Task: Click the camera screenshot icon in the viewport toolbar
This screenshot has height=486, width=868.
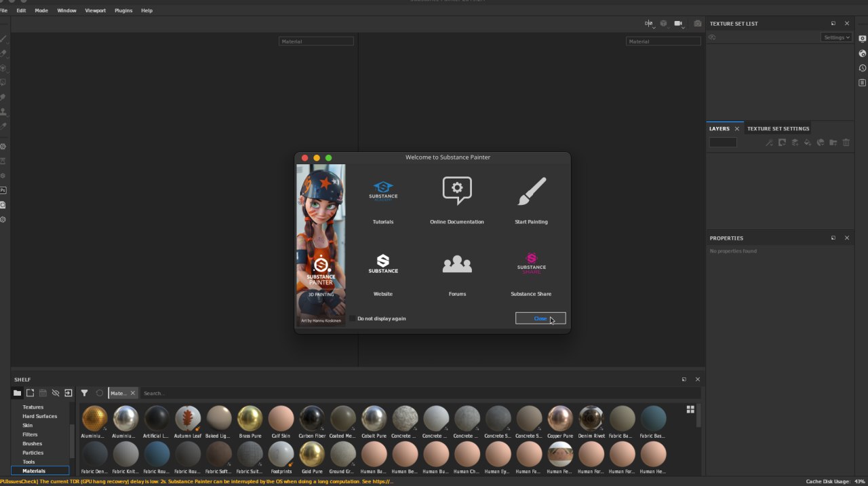Action: pos(698,24)
